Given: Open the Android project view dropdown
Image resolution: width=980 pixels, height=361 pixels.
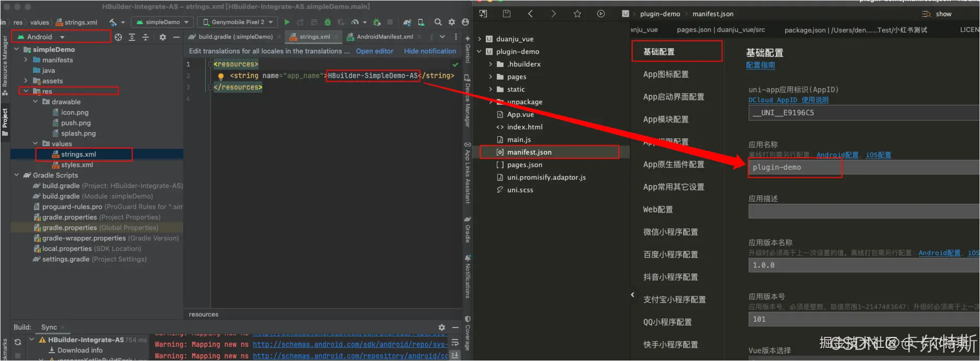Looking at the screenshot, I should click(41, 37).
